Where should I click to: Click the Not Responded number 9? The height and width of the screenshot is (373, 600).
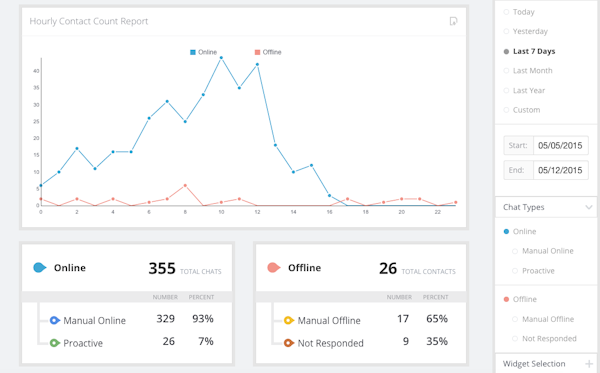406,341
